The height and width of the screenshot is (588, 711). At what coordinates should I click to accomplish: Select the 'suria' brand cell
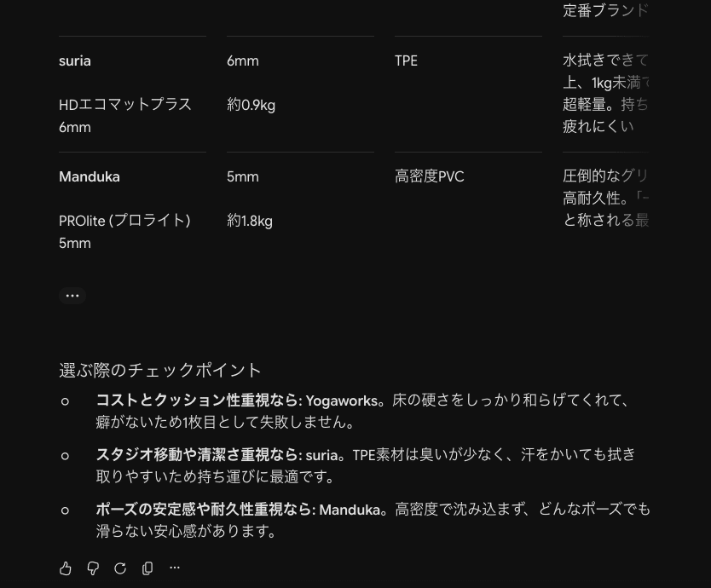point(75,61)
